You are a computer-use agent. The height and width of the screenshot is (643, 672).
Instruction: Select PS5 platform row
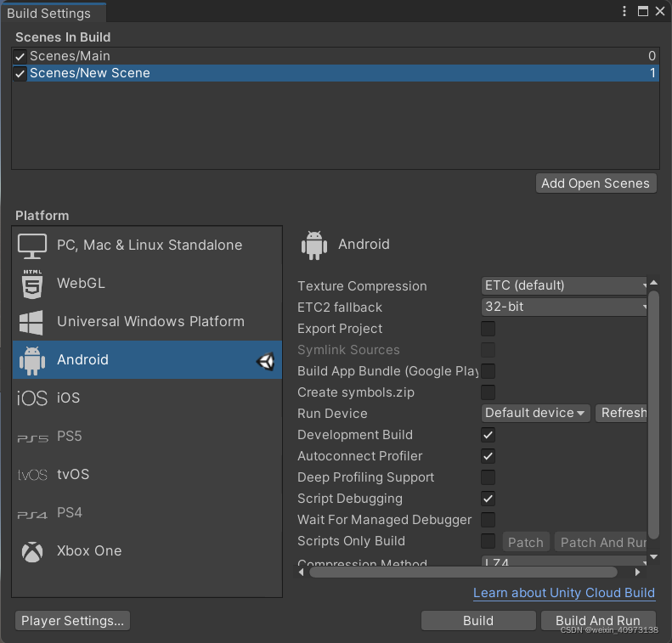(x=147, y=437)
